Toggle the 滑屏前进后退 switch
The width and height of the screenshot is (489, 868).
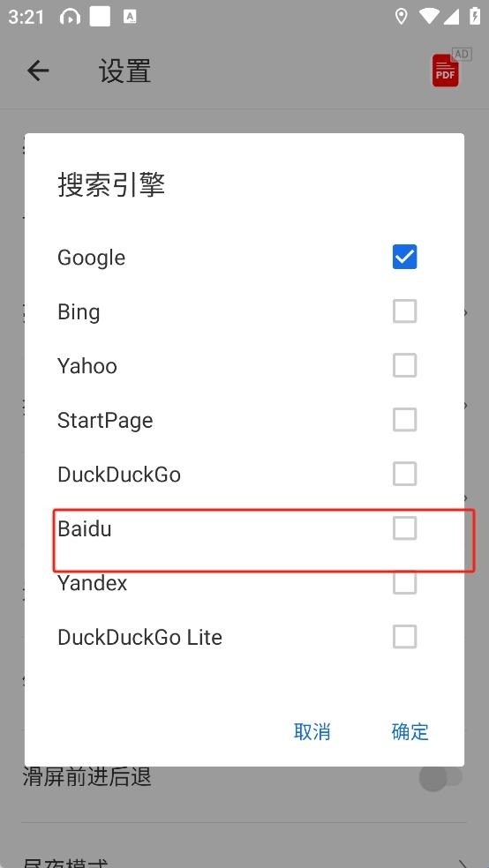point(440,778)
